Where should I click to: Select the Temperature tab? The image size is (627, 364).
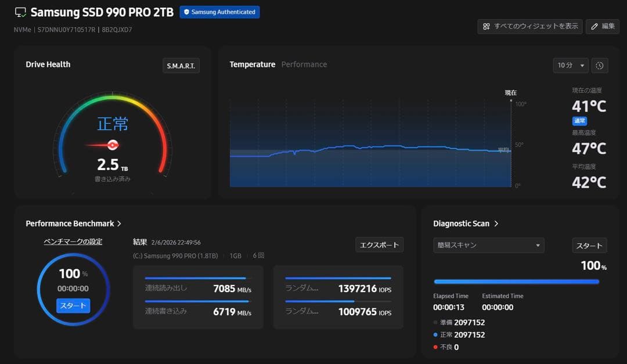point(252,64)
